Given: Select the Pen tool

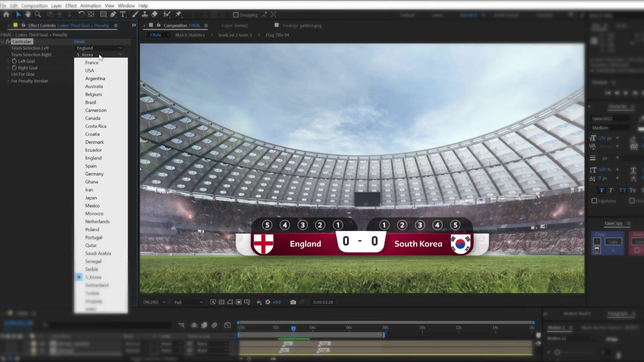Looking at the screenshot, I should coord(113,14).
